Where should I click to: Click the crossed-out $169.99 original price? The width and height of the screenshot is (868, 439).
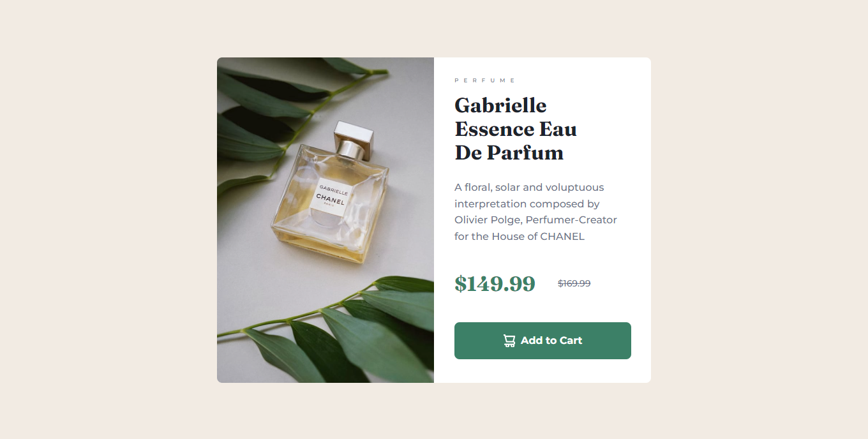[x=574, y=283]
